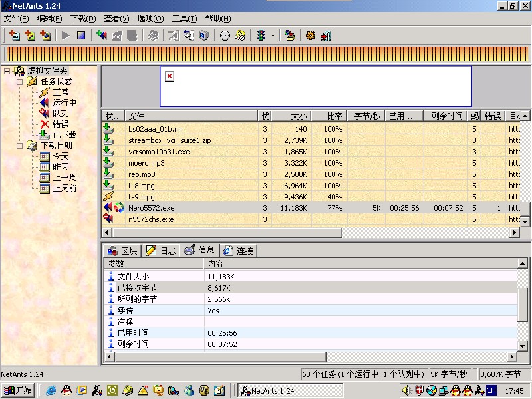Click the volume speaker tray icon
The width and height of the screenshot is (532, 399).
click(x=407, y=390)
